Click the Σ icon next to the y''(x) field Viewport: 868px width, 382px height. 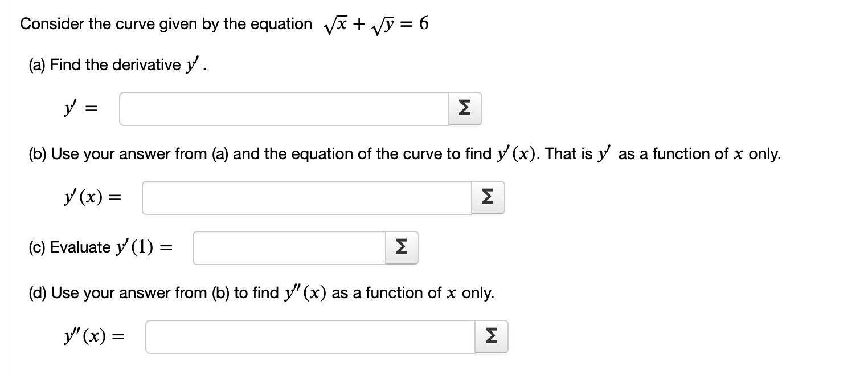pyautogui.click(x=490, y=336)
